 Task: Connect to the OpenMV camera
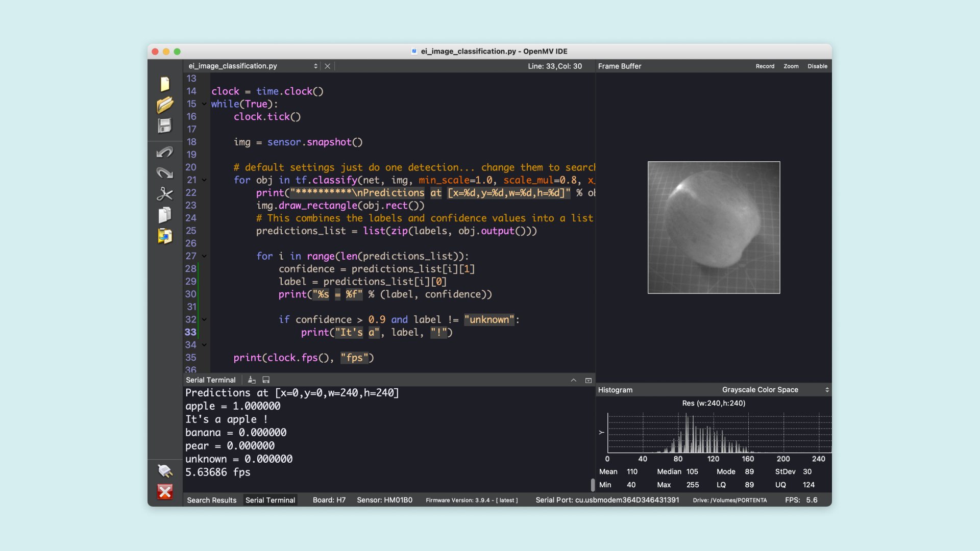click(x=165, y=472)
